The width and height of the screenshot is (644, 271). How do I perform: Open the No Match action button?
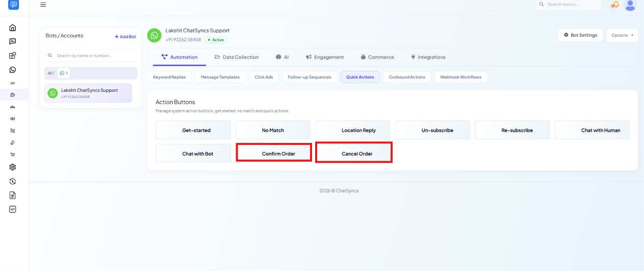(x=273, y=130)
